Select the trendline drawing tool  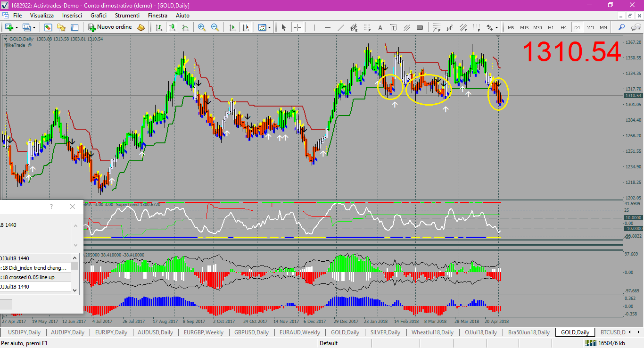340,27
